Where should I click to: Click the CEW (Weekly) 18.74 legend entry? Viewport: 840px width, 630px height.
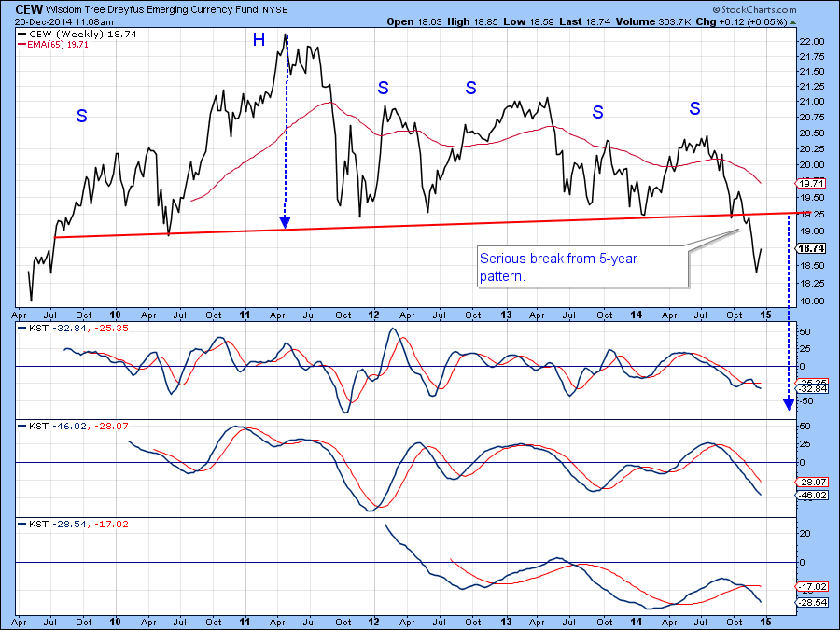pos(77,34)
